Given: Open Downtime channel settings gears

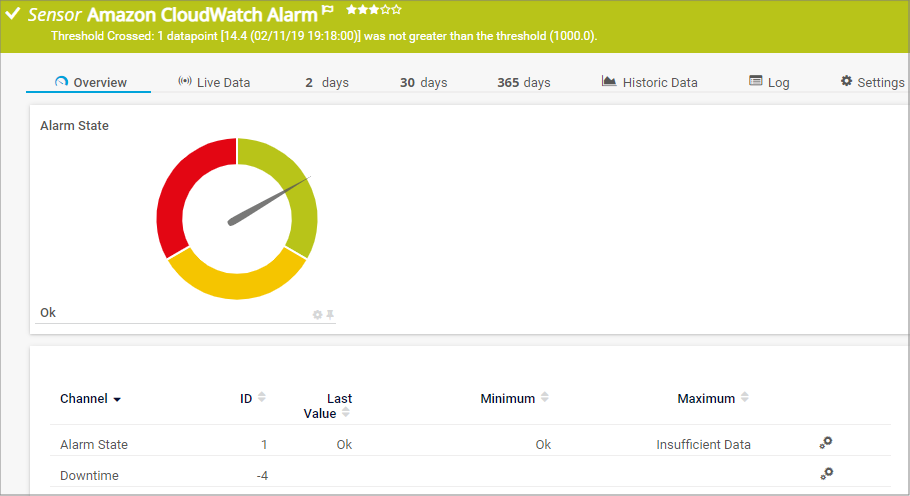Looking at the screenshot, I should 825,474.
